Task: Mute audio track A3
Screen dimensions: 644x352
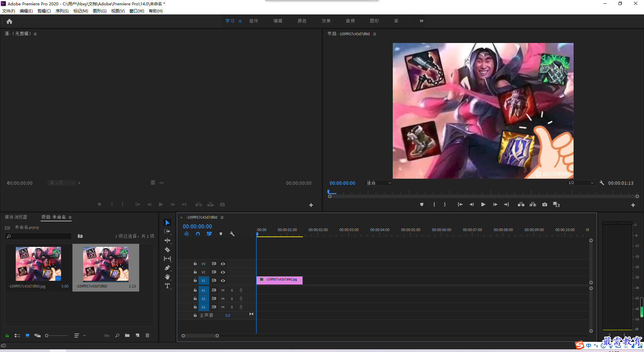Action: [x=223, y=307]
